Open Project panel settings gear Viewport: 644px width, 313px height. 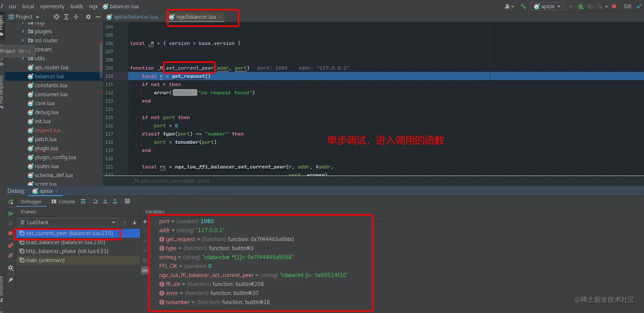[x=88, y=17]
